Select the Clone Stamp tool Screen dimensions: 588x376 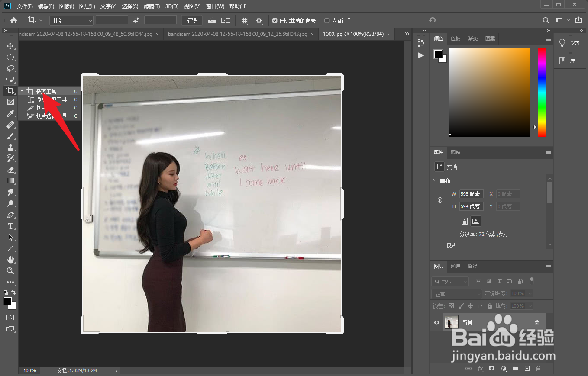10,147
